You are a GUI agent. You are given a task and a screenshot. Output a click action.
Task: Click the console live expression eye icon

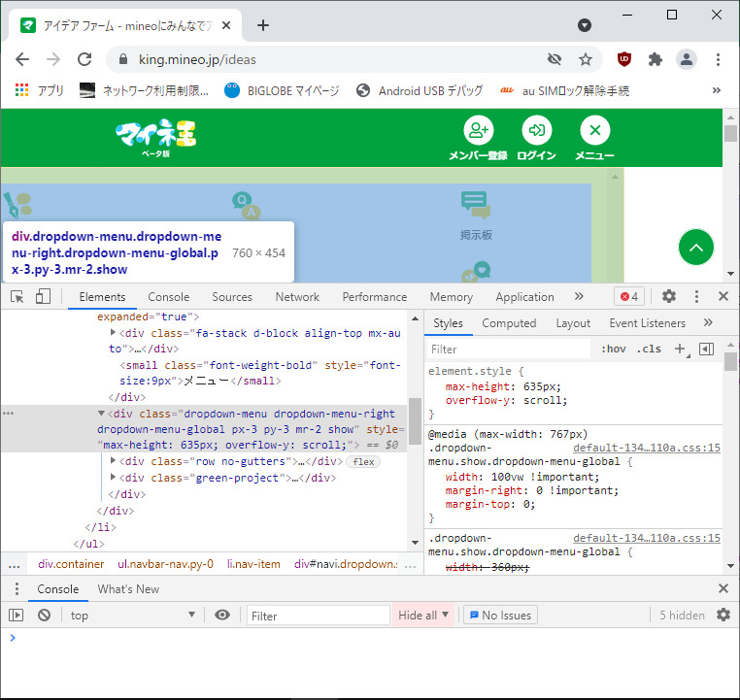tap(223, 615)
